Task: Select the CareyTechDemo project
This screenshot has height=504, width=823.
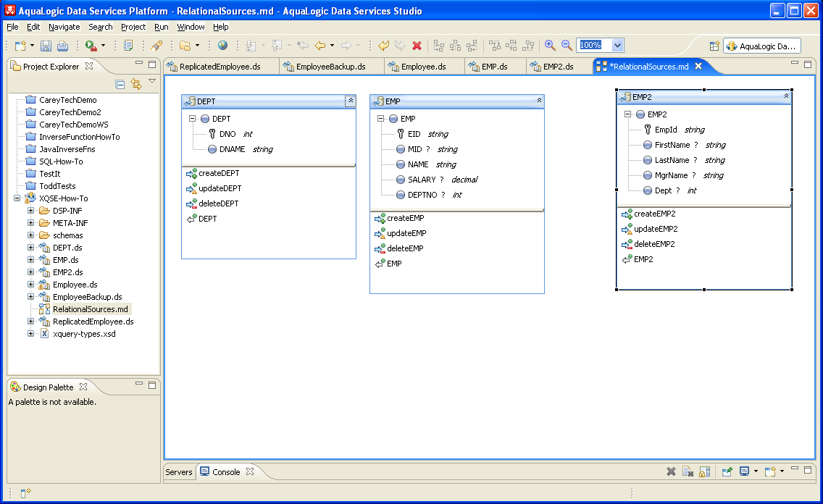Action: (x=67, y=100)
